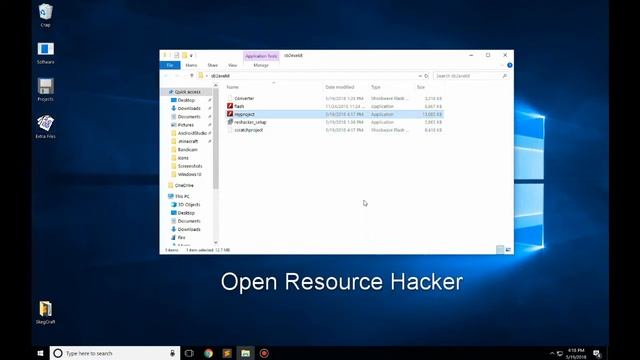Click the Windows Start button

point(40,353)
